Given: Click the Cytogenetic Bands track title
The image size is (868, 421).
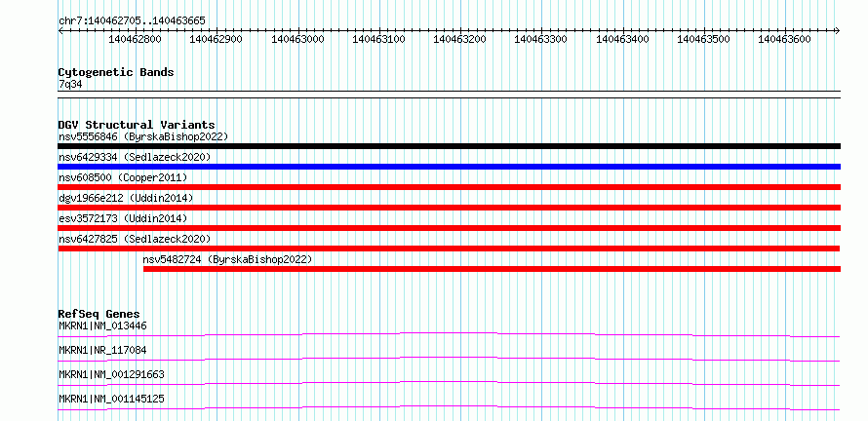Looking at the screenshot, I should (116, 72).
